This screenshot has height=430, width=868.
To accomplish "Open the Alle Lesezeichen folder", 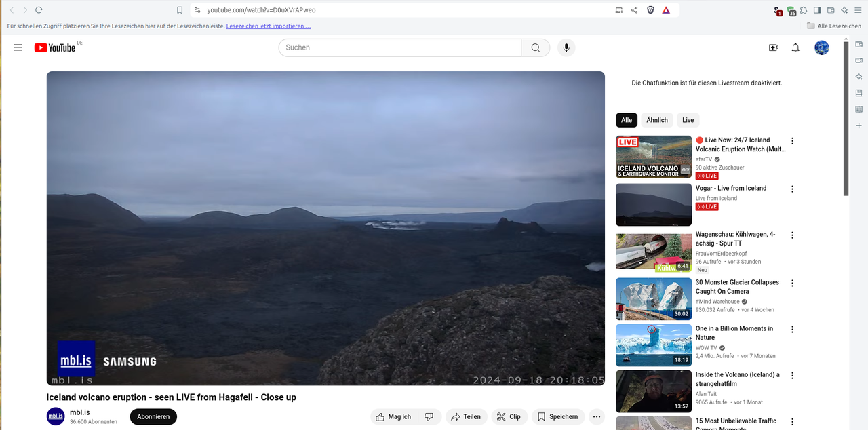I will (833, 26).
